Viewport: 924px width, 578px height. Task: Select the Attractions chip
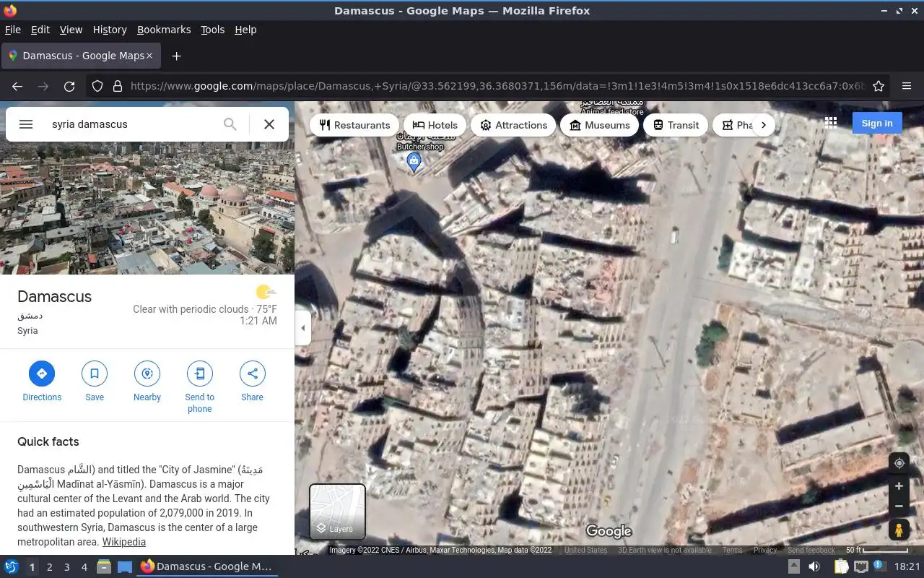513,125
